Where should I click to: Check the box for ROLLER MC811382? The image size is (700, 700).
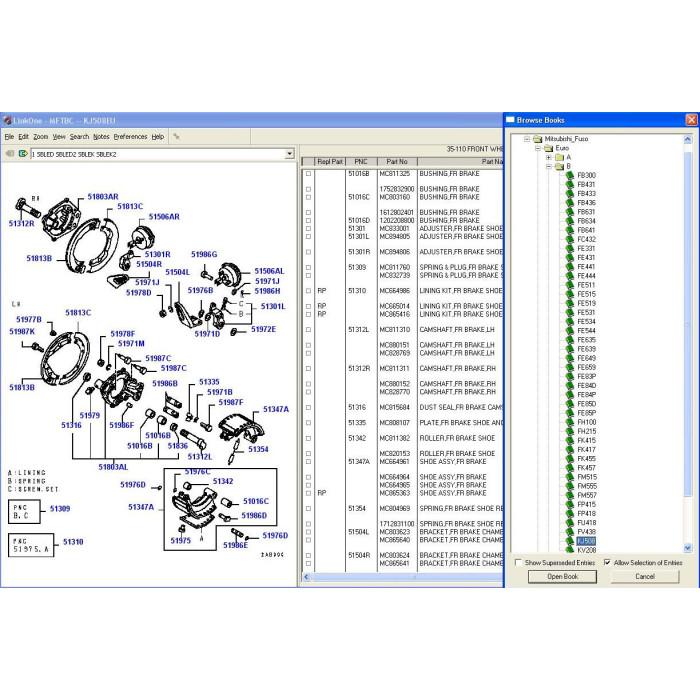coord(308,438)
